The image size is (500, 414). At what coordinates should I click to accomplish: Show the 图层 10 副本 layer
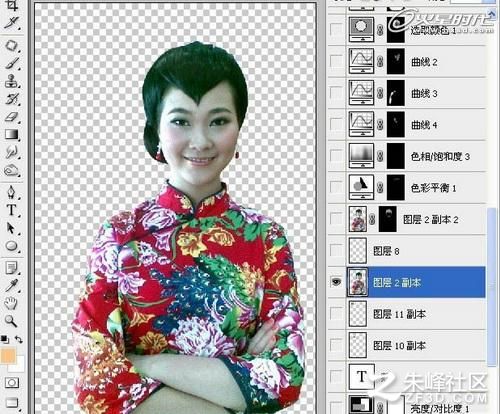click(x=336, y=345)
